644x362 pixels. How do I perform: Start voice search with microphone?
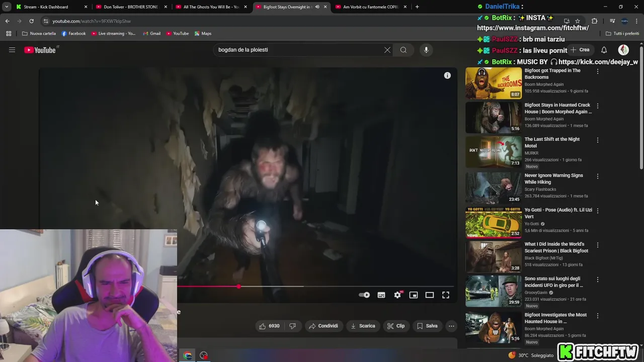point(426,50)
